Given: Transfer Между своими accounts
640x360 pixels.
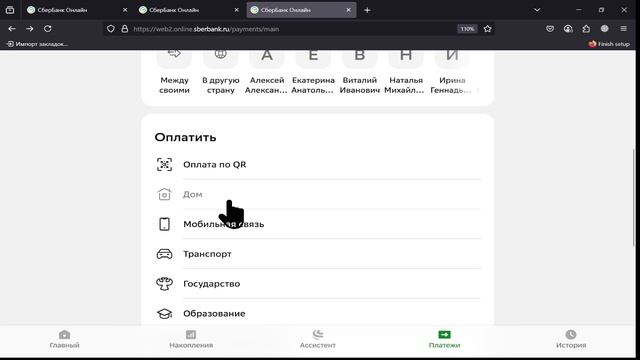Looking at the screenshot, I should pos(174,73).
